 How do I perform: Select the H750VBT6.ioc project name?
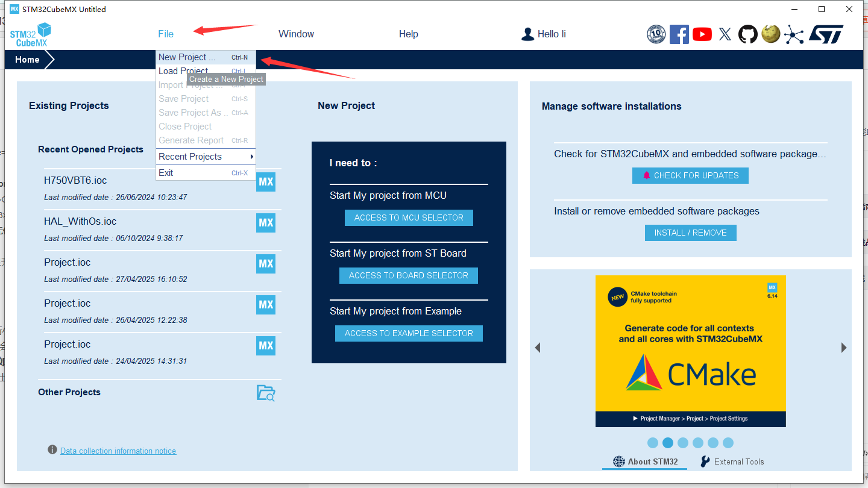[x=75, y=180]
